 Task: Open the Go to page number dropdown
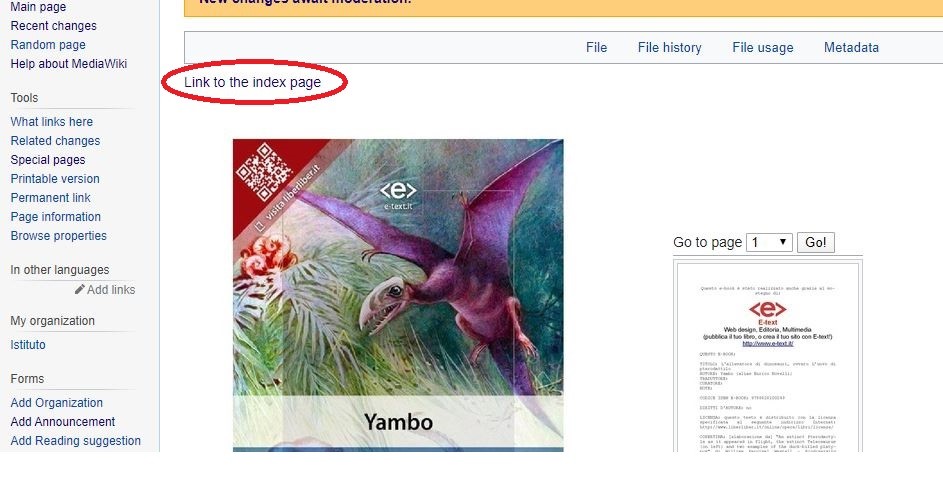pyautogui.click(x=769, y=242)
